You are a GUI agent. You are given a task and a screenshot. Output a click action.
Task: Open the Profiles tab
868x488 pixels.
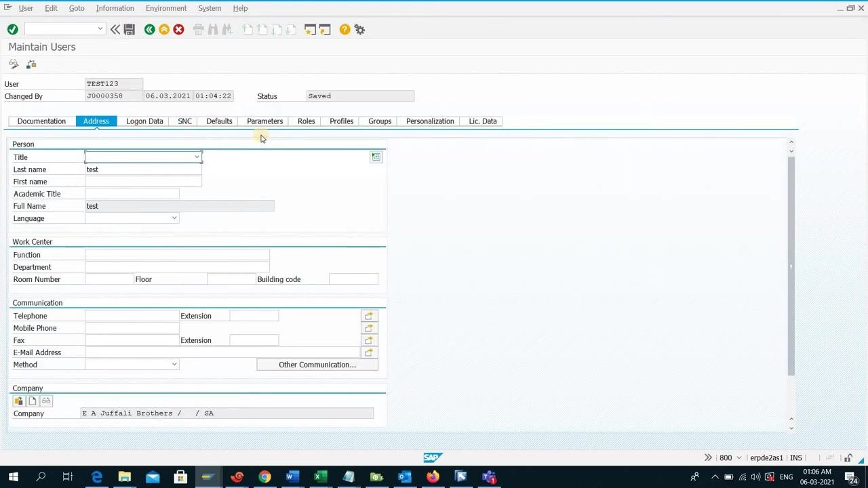342,121
